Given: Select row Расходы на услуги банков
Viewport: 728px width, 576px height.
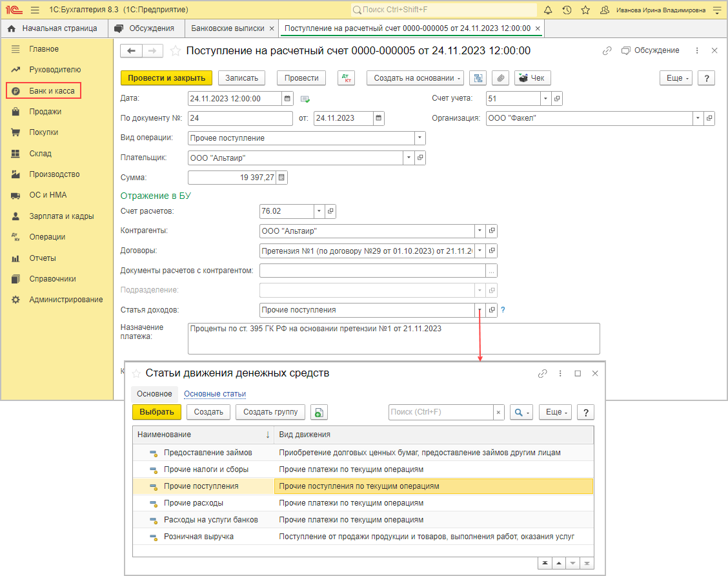Looking at the screenshot, I should click(x=363, y=520).
